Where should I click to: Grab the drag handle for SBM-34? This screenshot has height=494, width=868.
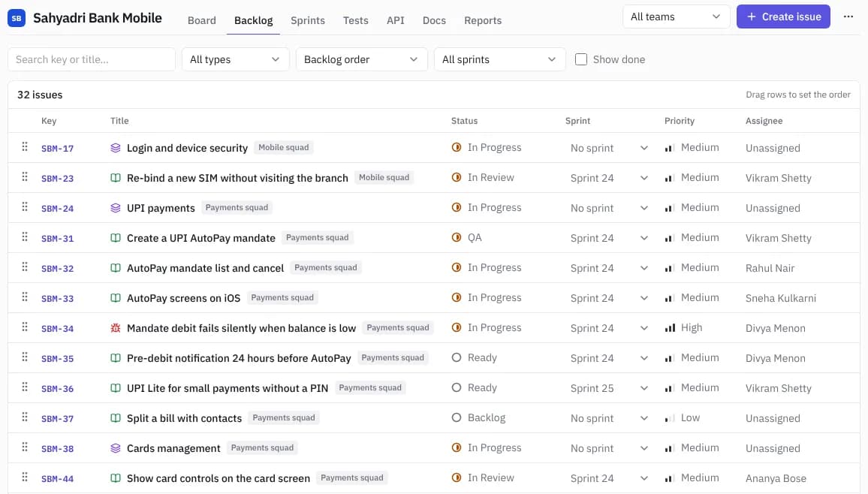pyautogui.click(x=24, y=327)
